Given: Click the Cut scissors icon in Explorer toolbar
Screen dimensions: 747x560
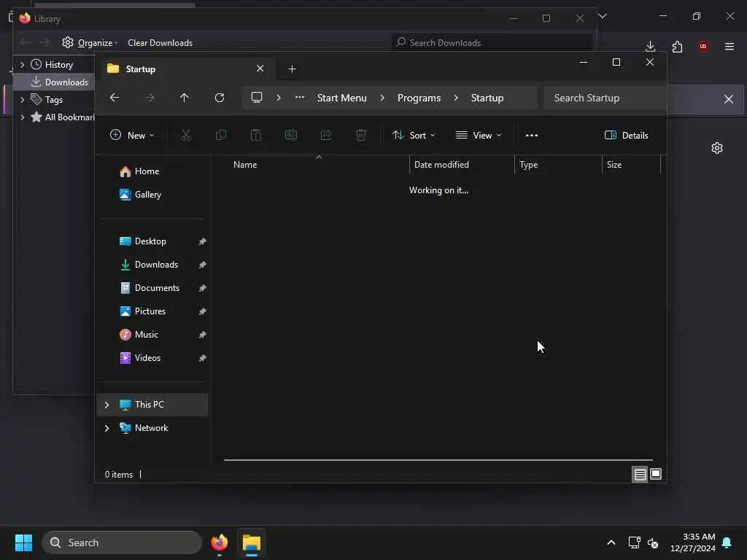Looking at the screenshot, I should click(x=186, y=135).
